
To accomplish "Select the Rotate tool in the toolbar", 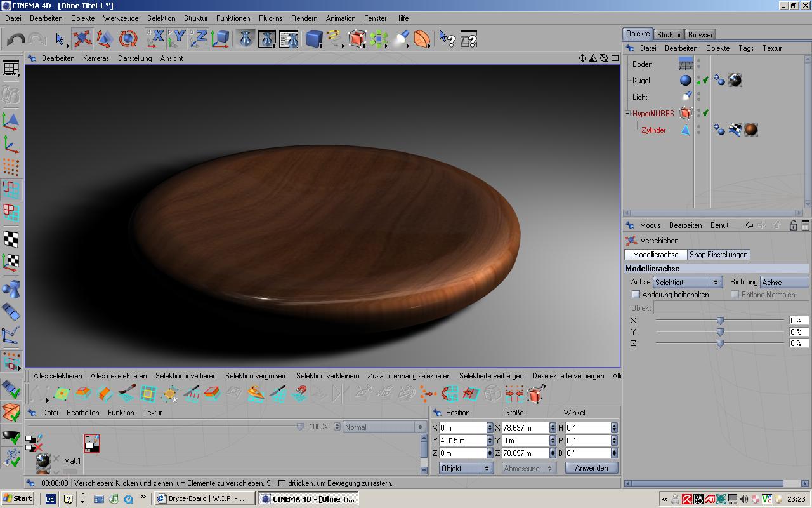I will (128, 39).
